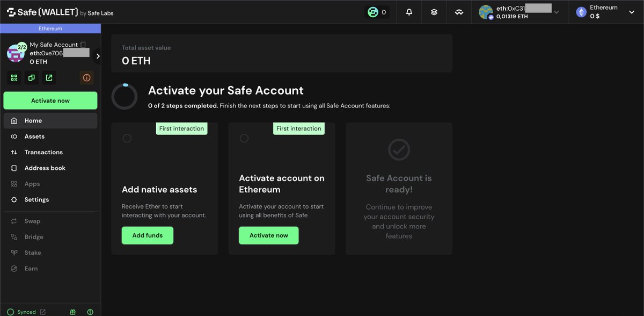Screen dimensions: 644x316
Task: Open the help question mark icon
Action: [90, 312]
